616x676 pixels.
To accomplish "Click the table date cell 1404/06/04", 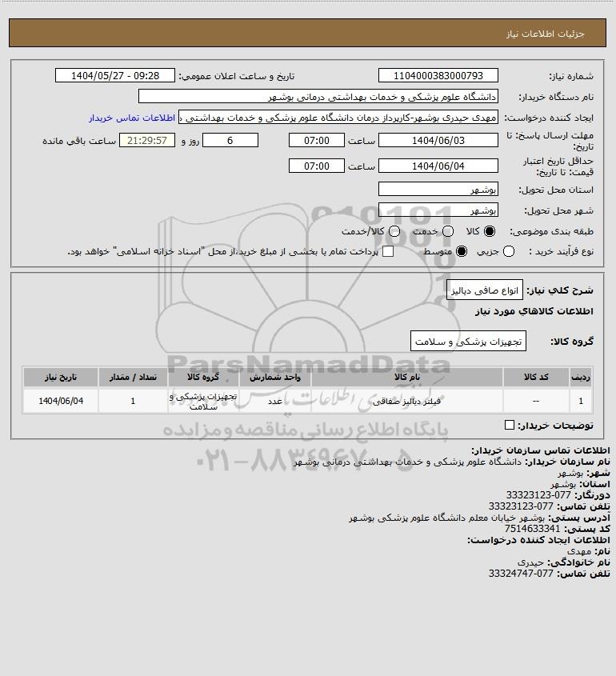I will (61, 401).
